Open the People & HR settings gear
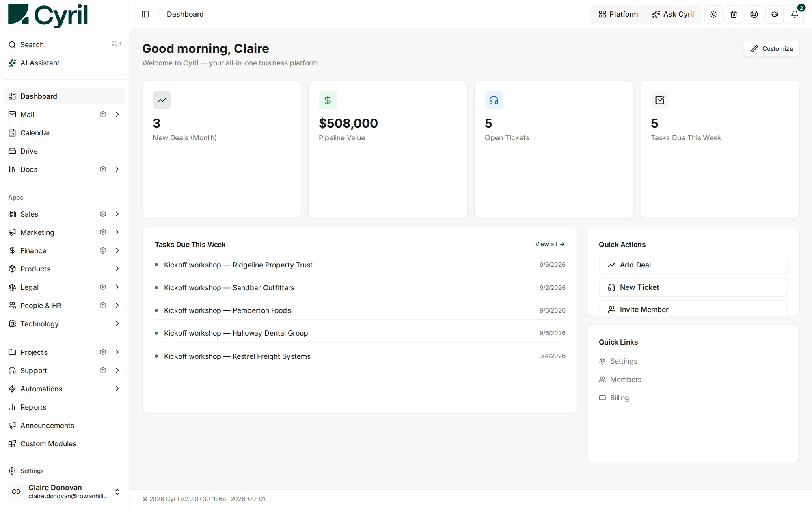The height and width of the screenshot is (508, 812). tap(103, 306)
